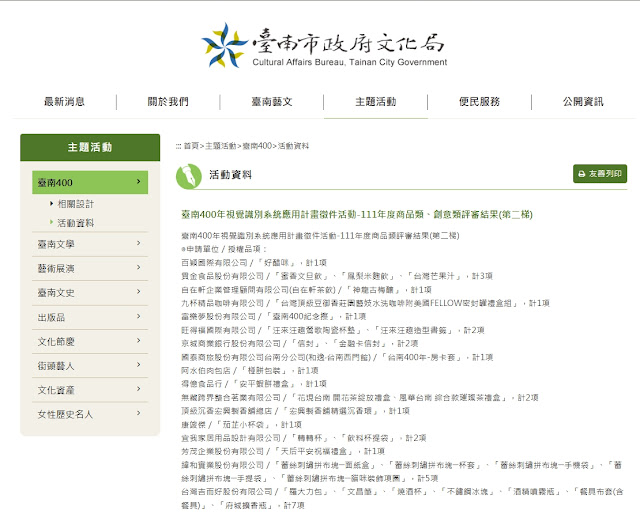Click the green pen icon beside 活動資料
The height and width of the screenshot is (521, 640).
[189, 176]
